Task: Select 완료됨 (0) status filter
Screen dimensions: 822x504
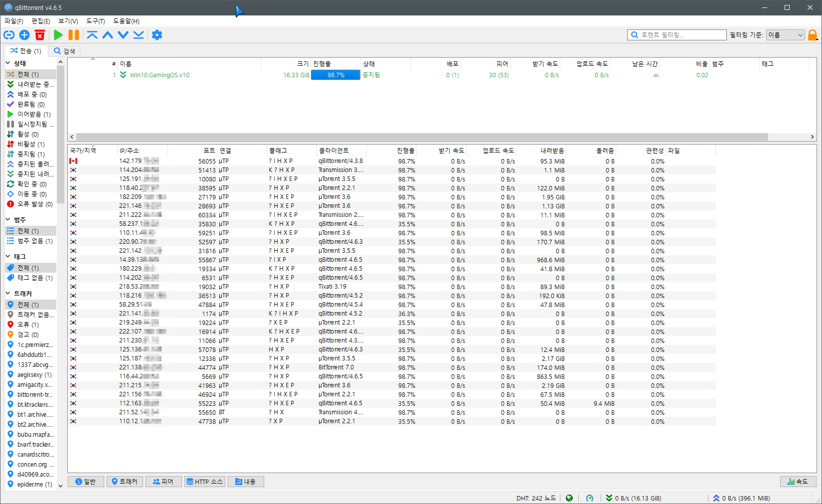Action: click(30, 104)
